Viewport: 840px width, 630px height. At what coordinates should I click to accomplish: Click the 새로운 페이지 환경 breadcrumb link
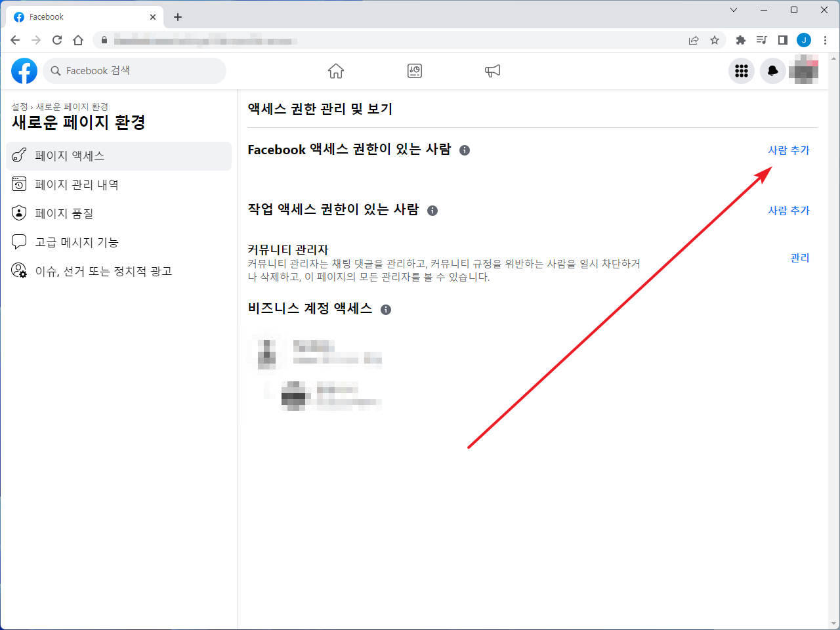72,106
